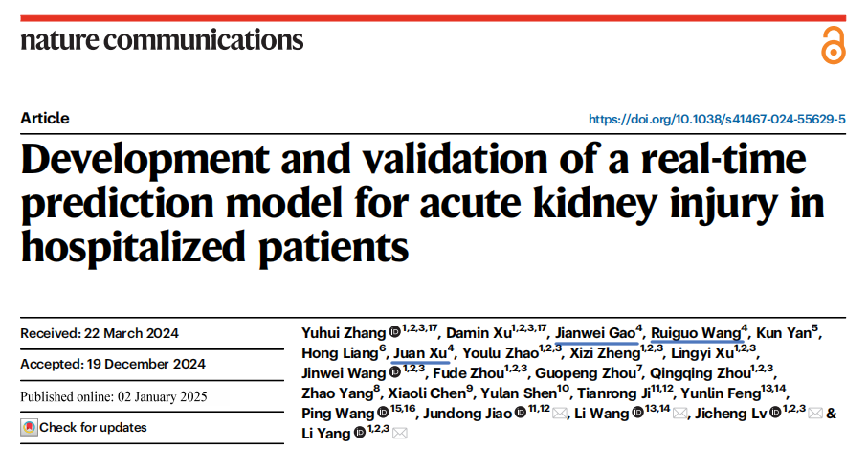Click the article title heading
The width and height of the screenshot is (868, 449).
pyautogui.click(x=422, y=203)
